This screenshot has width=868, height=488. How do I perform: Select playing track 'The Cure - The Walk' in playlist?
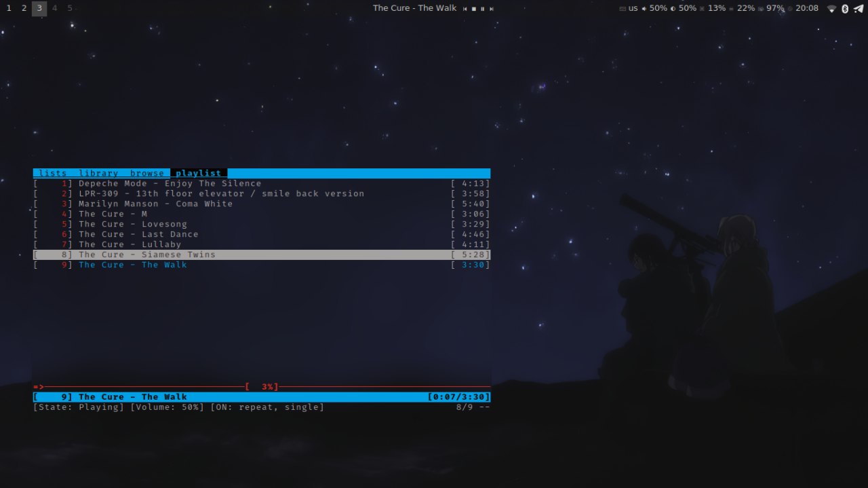(x=261, y=265)
